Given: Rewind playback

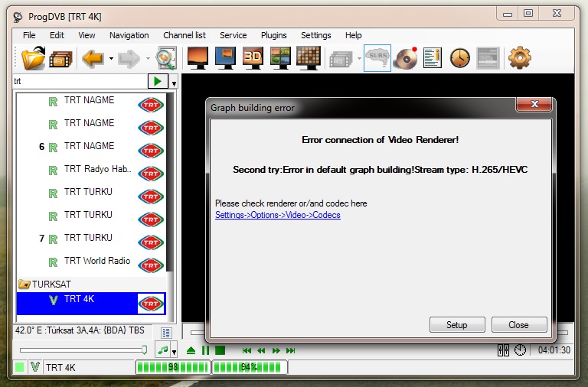Looking at the screenshot, I should (261, 350).
